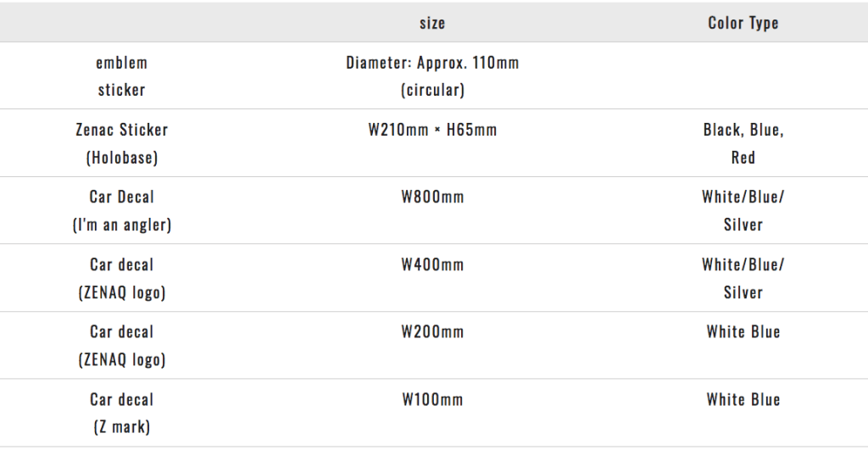This screenshot has width=868, height=450.
Task: Click 'White Blue' in the W200mm row
Action: point(743,332)
